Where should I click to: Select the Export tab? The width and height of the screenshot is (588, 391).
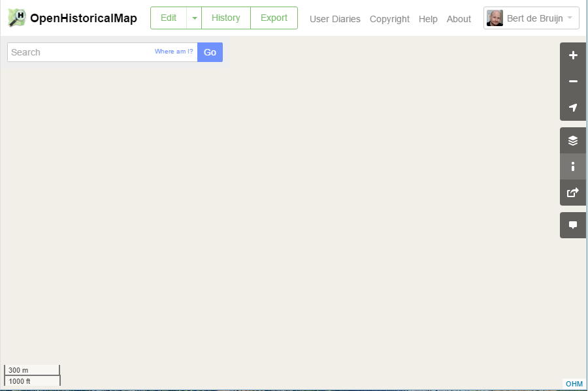coord(274,18)
